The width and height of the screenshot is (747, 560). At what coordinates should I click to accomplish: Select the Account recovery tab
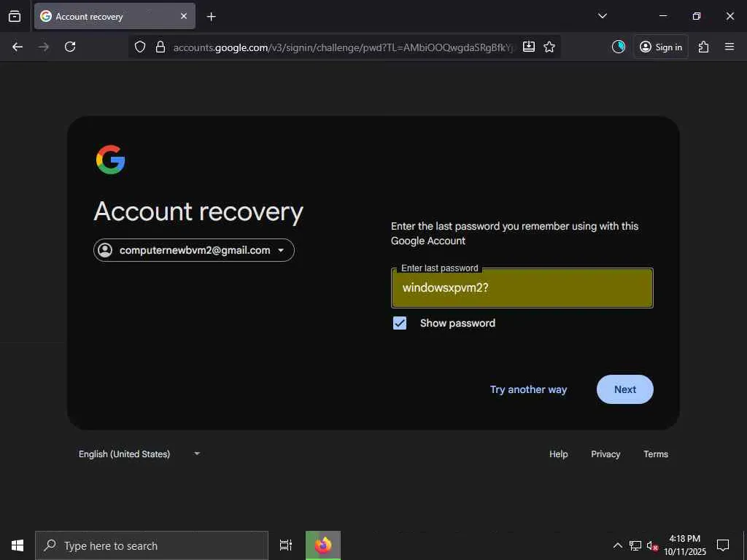pos(115,16)
